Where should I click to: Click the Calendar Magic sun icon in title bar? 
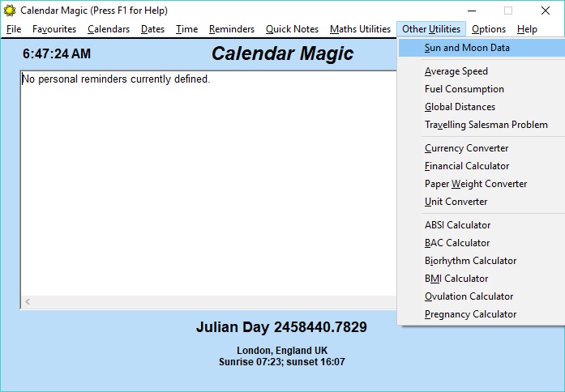click(10, 11)
